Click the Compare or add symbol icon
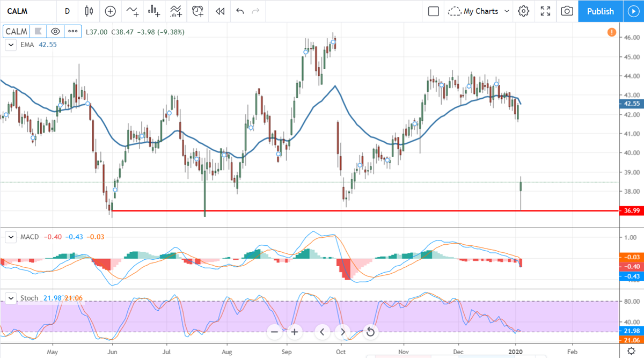This screenshot has height=358, width=644. click(x=110, y=11)
